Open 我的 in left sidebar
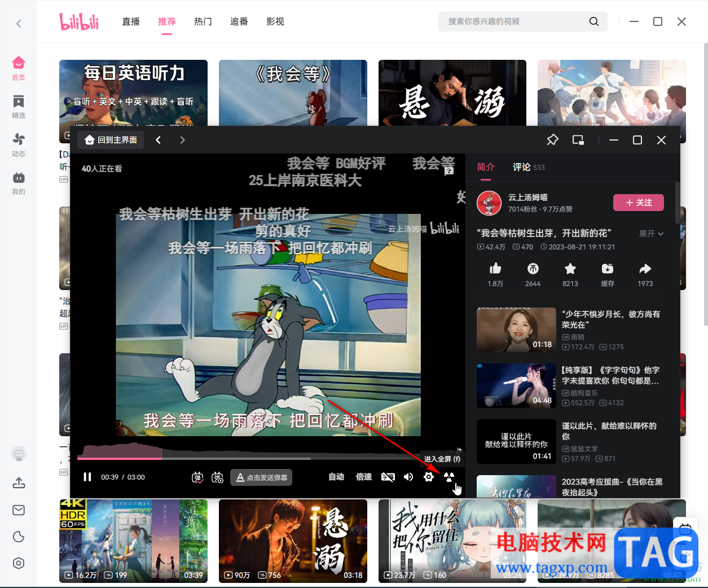708x588 pixels. 19,183
